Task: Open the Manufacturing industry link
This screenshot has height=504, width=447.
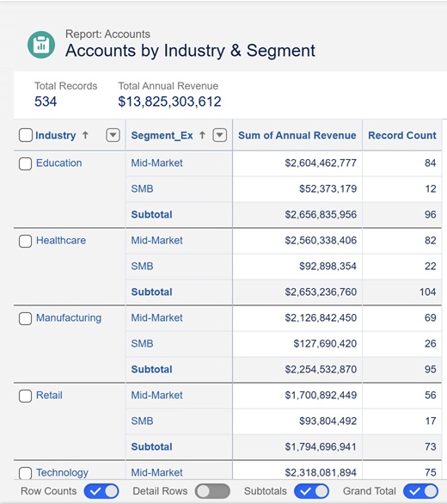Action: pos(69,318)
